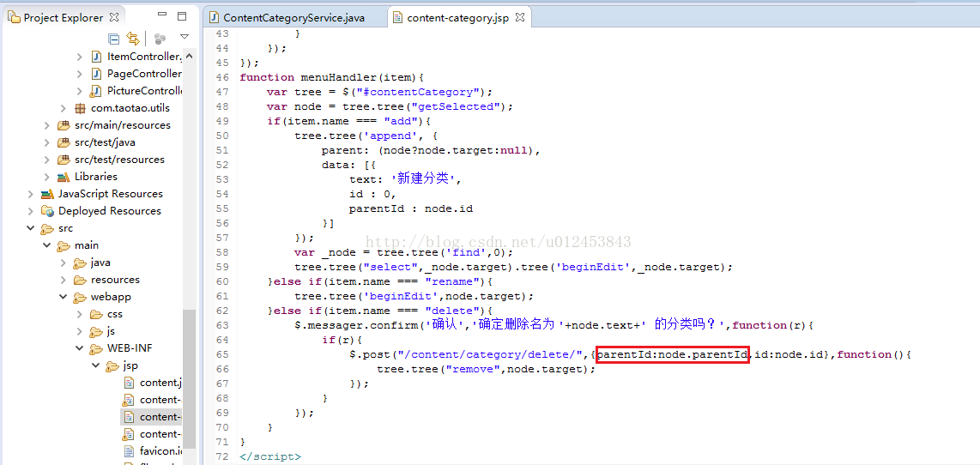Click the resources folder icon under main
The height and width of the screenshot is (465, 980).
click(x=79, y=280)
